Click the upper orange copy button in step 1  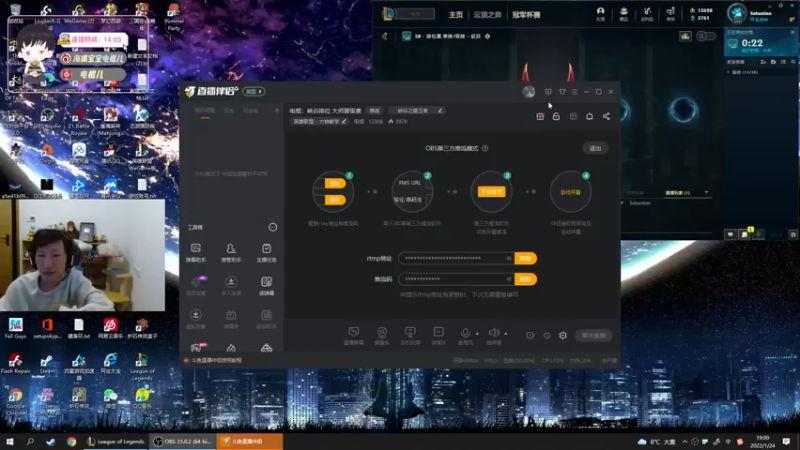click(x=335, y=183)
